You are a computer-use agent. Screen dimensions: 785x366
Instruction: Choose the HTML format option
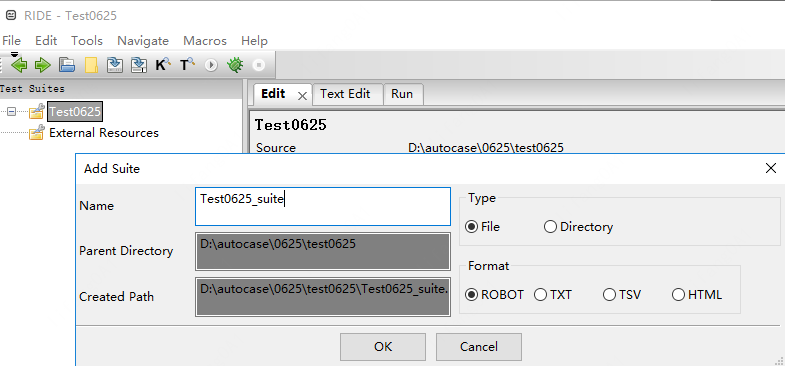[x=678, y=295]
